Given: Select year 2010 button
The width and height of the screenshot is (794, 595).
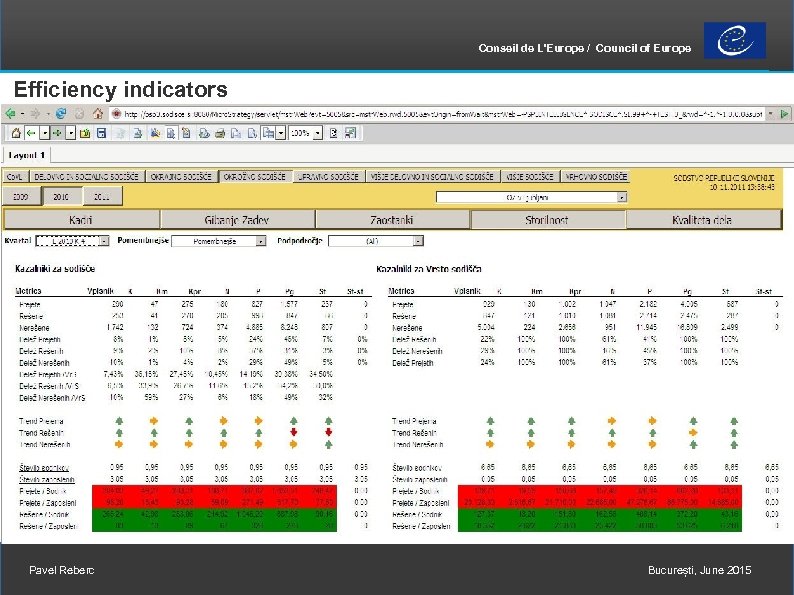Looking at the screenshot, I should click(x=61, y=196).
